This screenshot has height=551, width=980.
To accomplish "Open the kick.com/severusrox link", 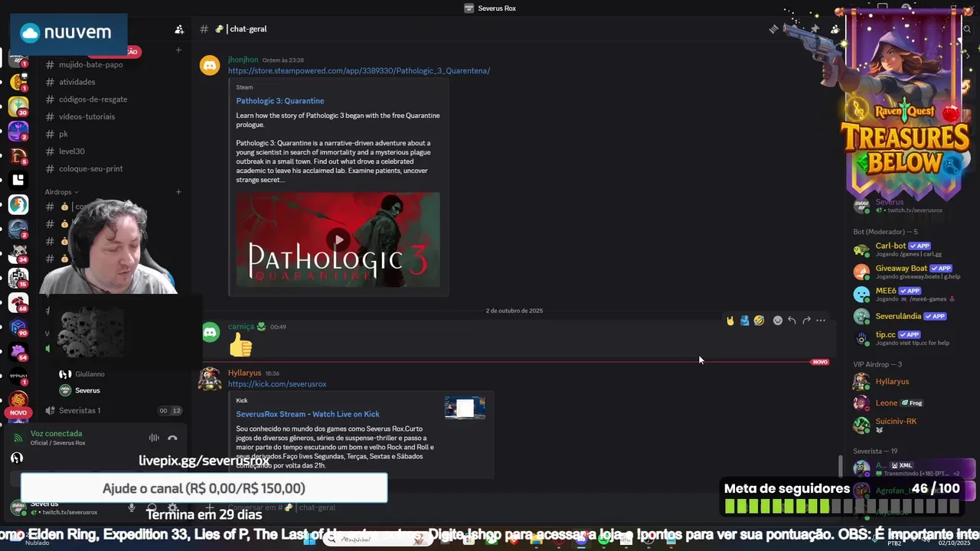I will pyautogui.click(x=277, y=384).
